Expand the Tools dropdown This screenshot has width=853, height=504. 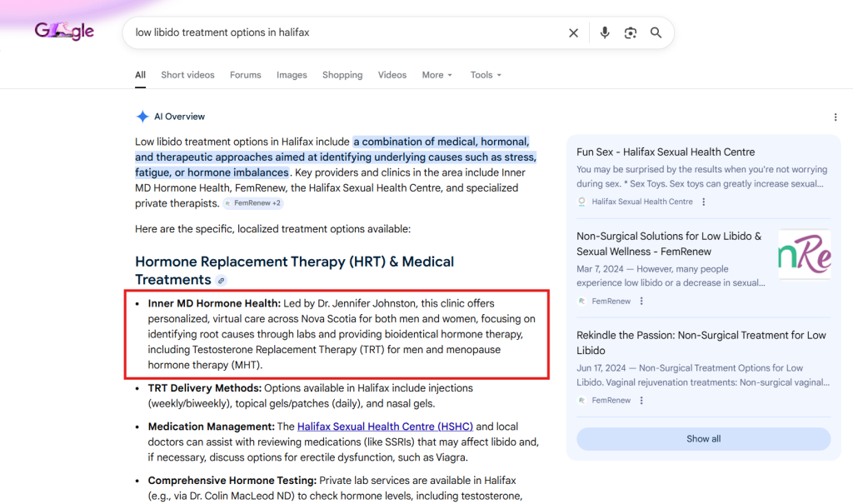(x=486, y=75)
